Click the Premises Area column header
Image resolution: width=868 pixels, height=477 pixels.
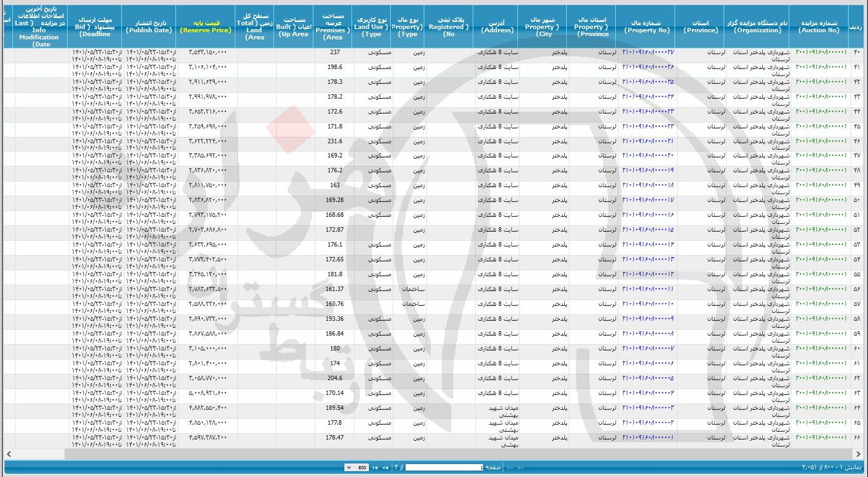pos(333,26)
